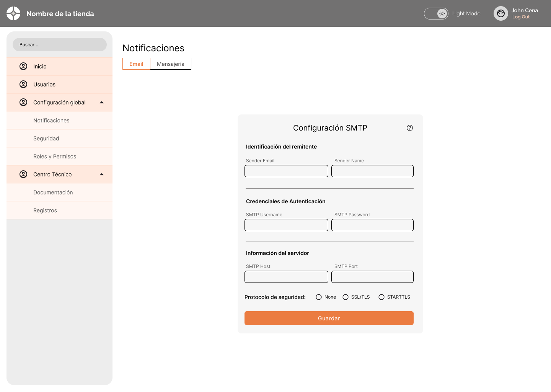Open SMTP configuration help icon
551x392 pixels.
coord(410,128)
